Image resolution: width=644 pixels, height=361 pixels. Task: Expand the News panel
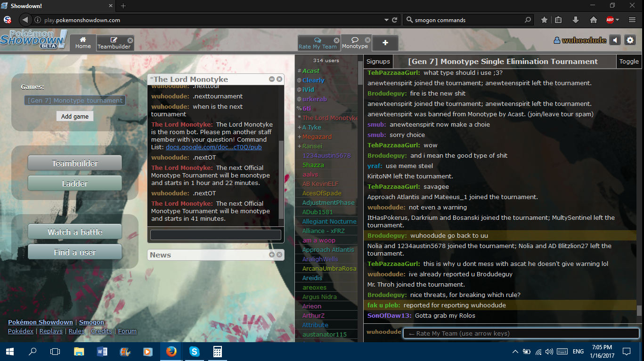pos(272,255)
